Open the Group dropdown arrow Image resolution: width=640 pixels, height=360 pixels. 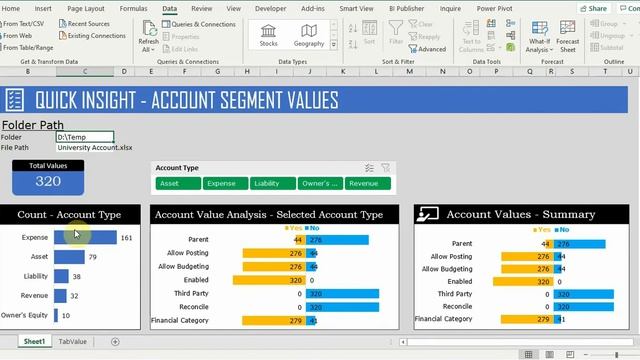tap(624, 24)
